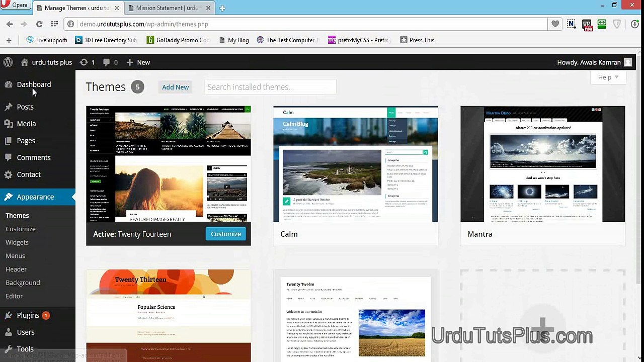Viewport: 644px width, 362px height.
Task: Click the blue Customize button for Twenty Fourteen
Action: pyautogui.click(x=226, y=234)
